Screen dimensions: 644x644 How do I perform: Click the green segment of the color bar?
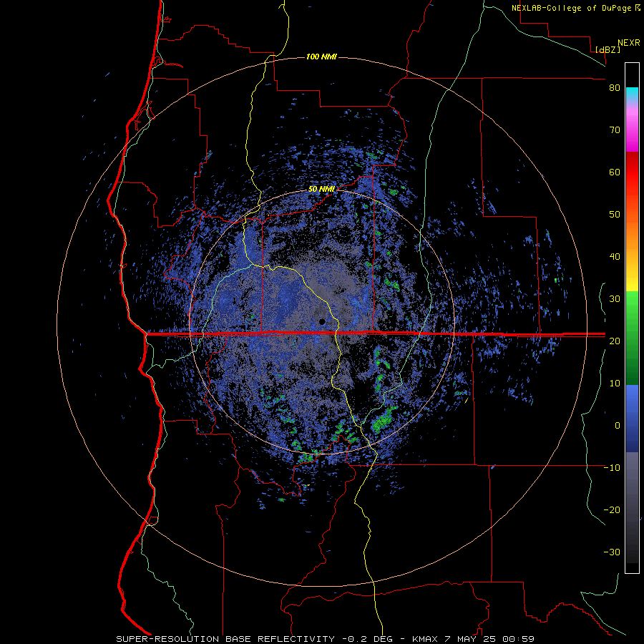tap(632, 338)
